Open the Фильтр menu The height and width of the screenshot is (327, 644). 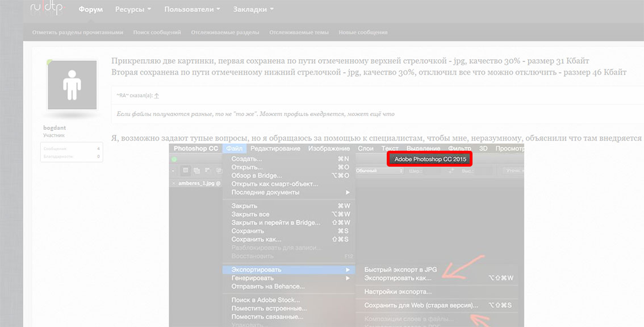459,148
